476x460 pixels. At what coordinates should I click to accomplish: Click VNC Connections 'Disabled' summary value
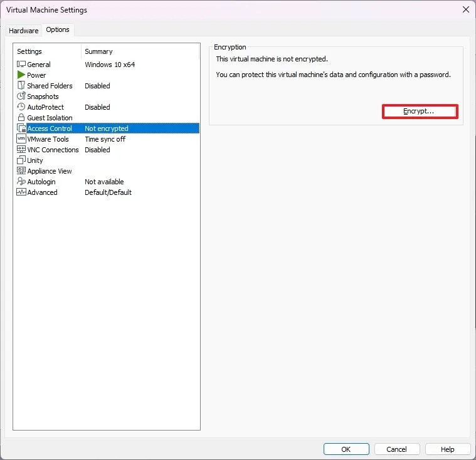pyautogui.click(x=97, y=150)
